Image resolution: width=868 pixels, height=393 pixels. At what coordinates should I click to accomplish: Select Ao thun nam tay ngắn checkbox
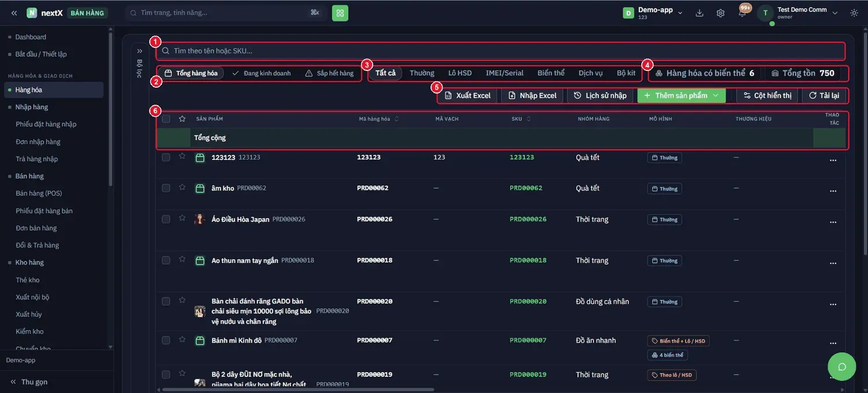click(x=166, y=261)
